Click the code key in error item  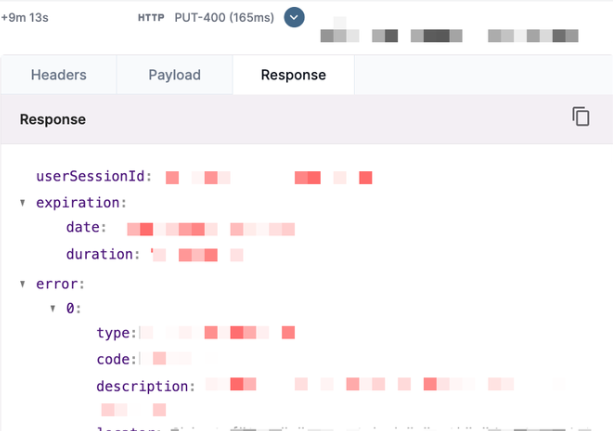116,358
